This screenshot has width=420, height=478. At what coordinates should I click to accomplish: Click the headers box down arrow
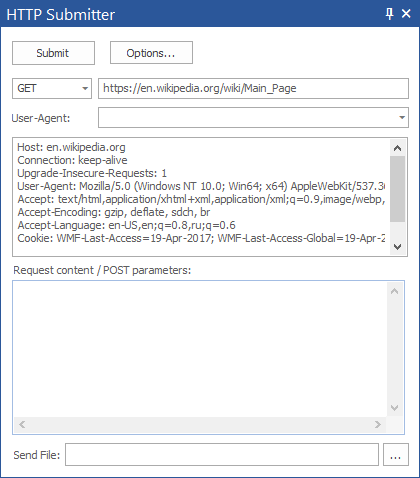397,247
